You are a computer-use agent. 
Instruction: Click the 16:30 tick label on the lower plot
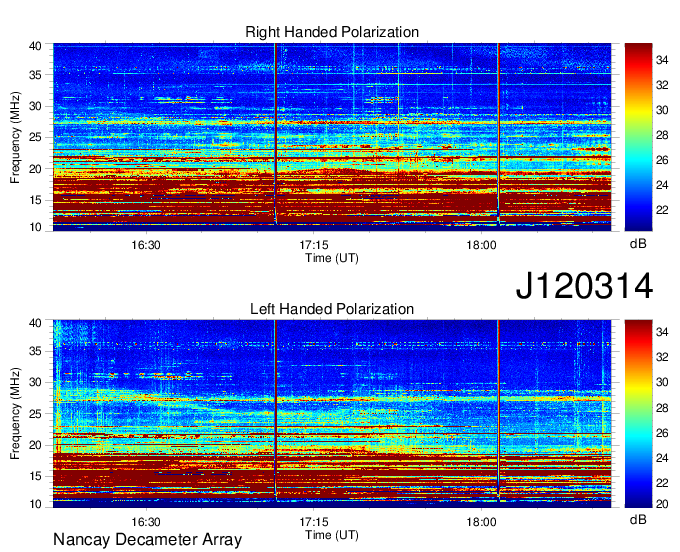146,522
